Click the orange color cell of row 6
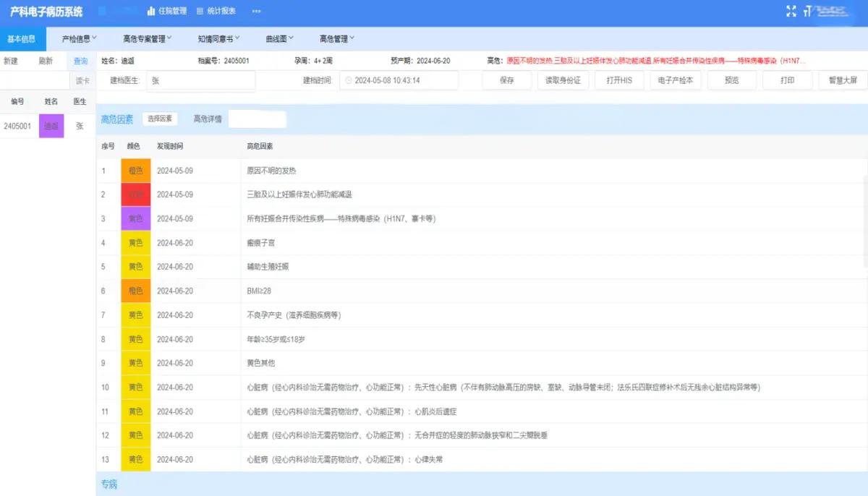This screenshot has height=496, width=868. coord(136,291)
